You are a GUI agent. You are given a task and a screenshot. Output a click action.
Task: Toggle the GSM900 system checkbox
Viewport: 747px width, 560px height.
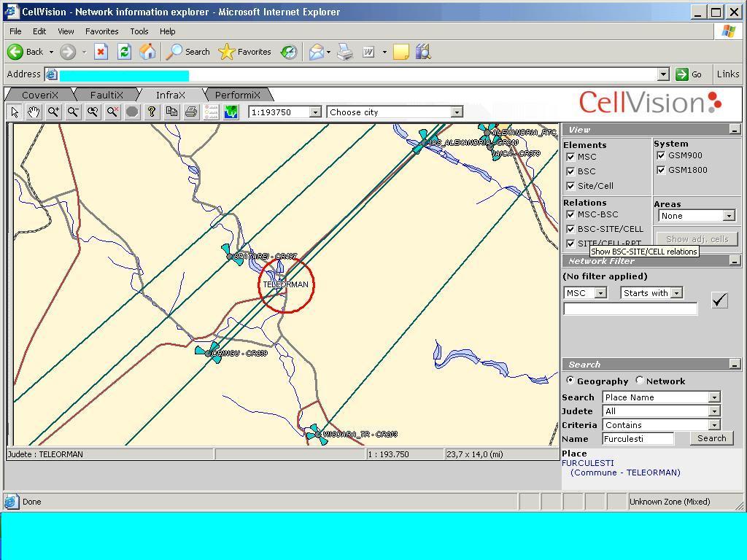coord(661,155)
